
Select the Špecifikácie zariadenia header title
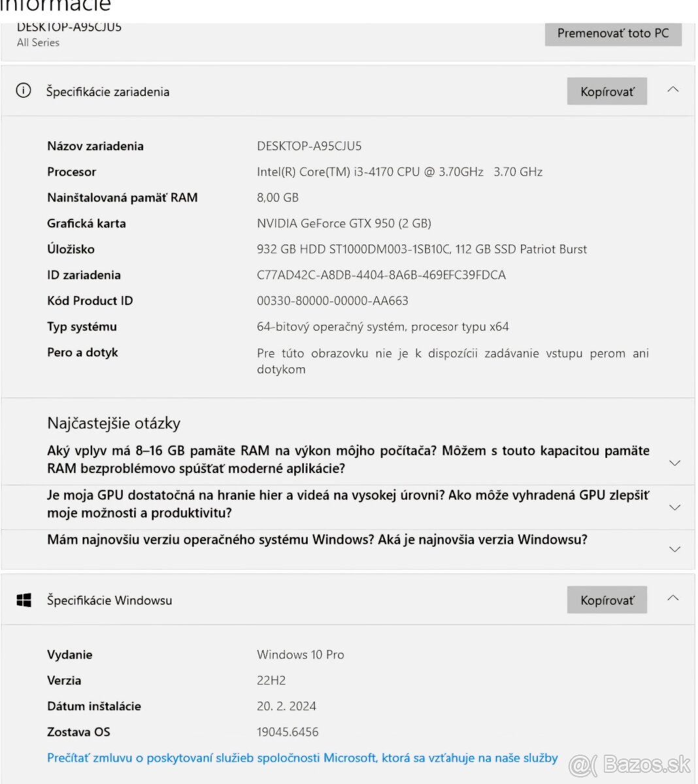tap(108, 92)
